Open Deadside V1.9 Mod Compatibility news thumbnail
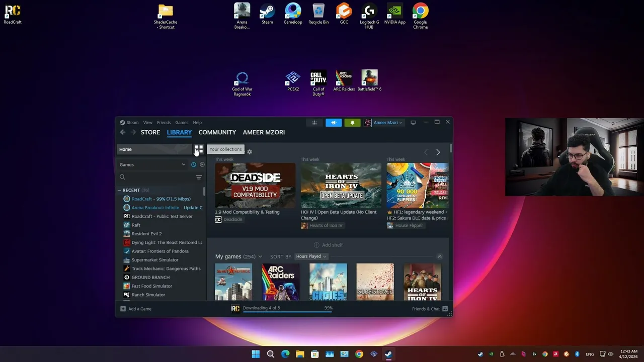The height and width of the screenshot is (362, 644). pyautogui.click(x=255, y=186)
